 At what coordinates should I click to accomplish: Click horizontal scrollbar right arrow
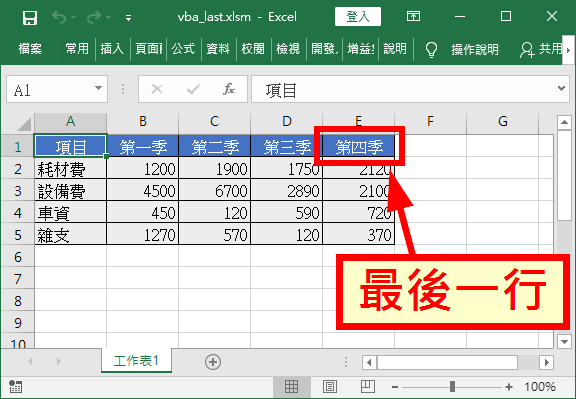tap(546, 363)
